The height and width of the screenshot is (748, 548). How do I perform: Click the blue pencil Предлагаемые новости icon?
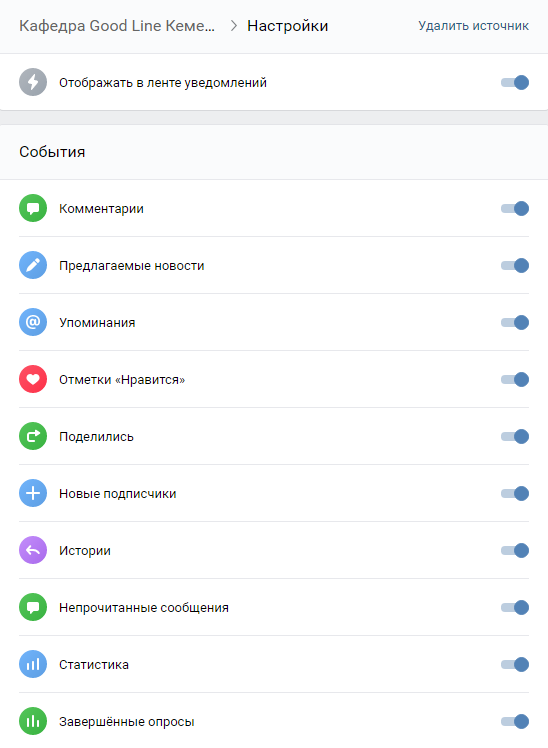click(x=33, y=265)
